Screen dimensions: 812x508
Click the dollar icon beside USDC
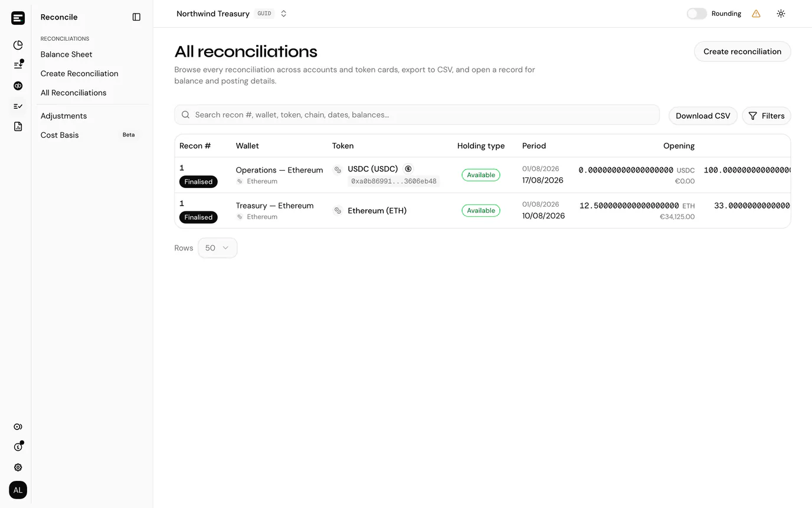pyautogui.click(x=408, y=169)
